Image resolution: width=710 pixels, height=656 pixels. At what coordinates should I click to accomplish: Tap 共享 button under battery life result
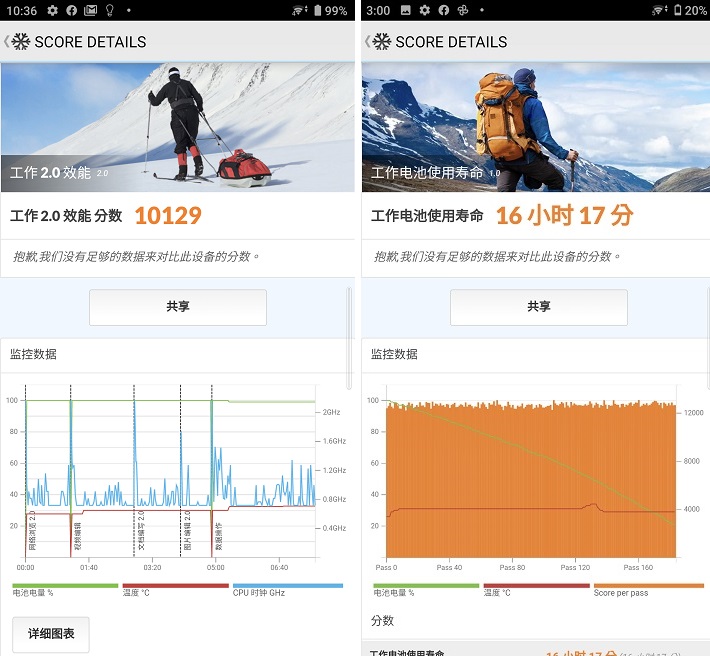coord(539,307)
